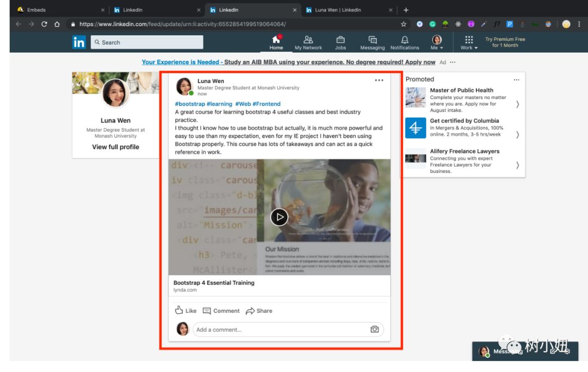Click View full profile

click(x=115, y=147)
